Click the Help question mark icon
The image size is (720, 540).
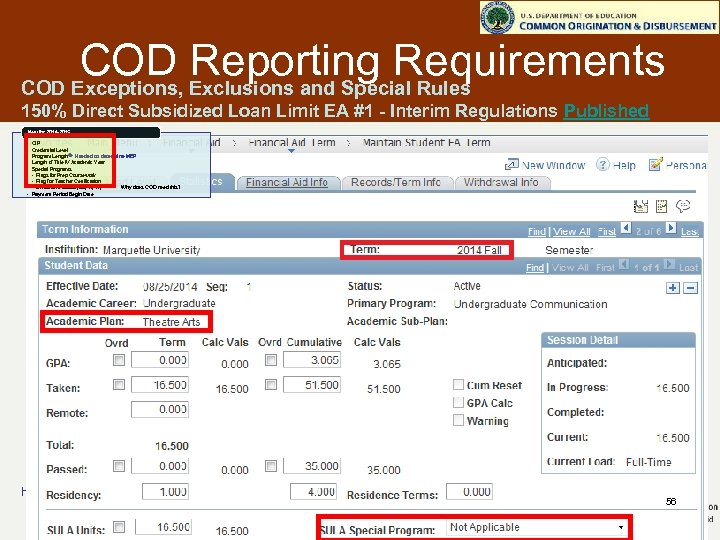[602, 164]
